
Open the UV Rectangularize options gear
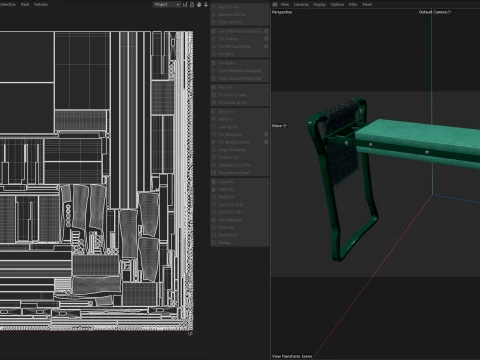coord(266,142)
